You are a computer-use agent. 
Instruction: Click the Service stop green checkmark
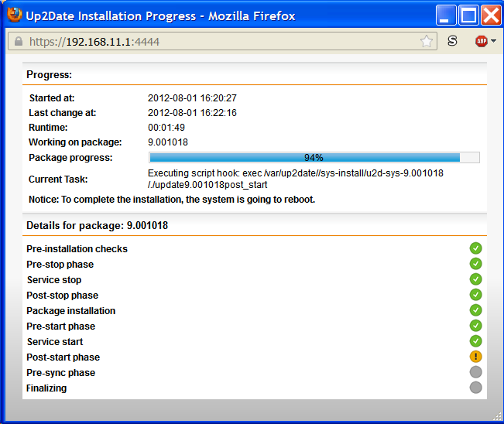coord(475,279)
